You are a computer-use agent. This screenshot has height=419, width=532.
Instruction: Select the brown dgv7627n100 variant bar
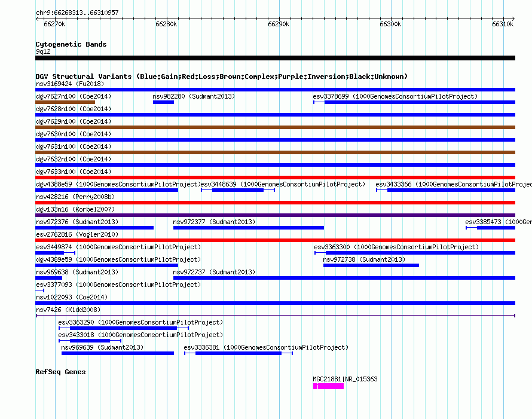65,102
